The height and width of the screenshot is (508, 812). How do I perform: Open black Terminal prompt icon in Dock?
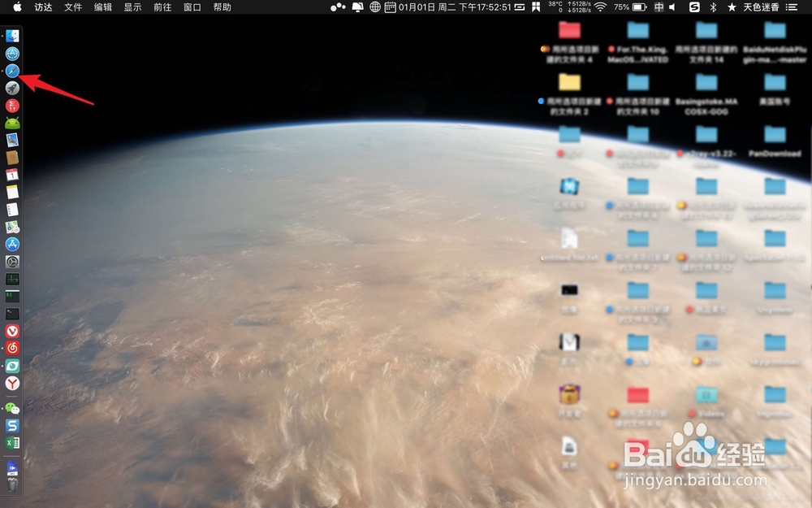12,314
